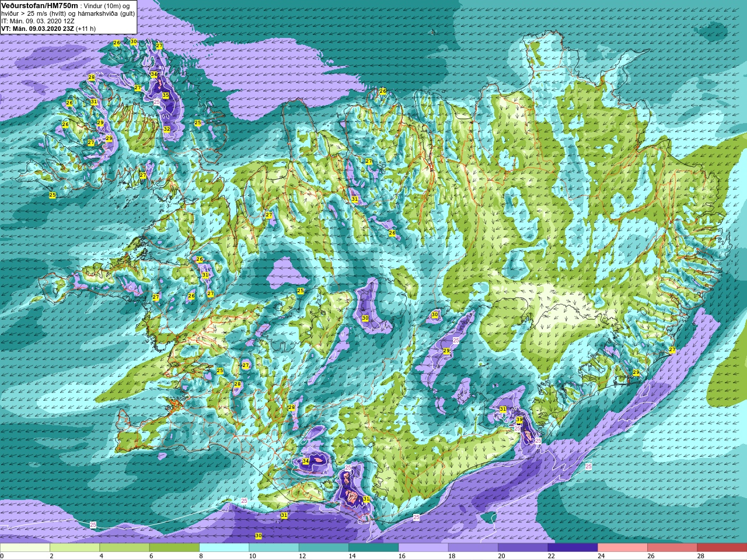Click the yellow "39" maximum gust label
Viewport: 747px width, 560px height.
519,420
